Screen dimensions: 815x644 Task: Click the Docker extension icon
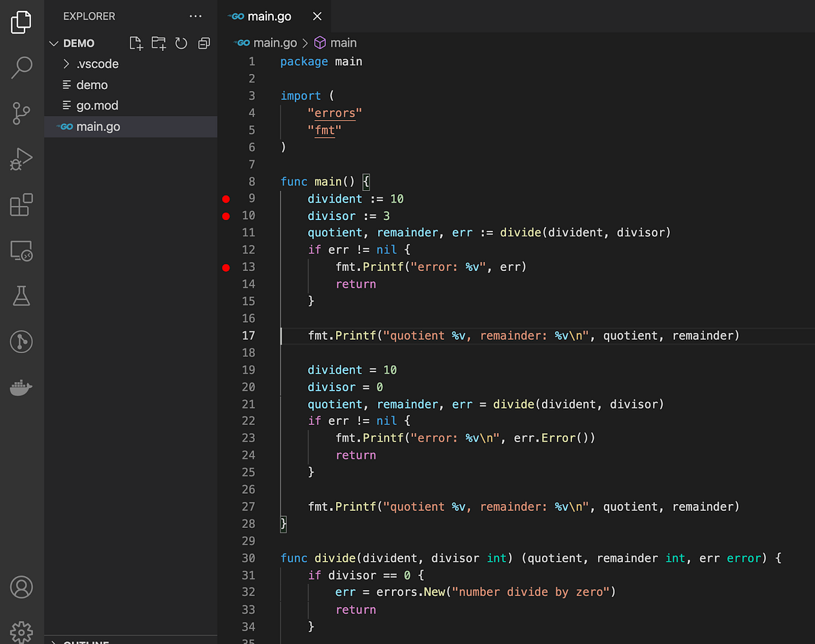(21, 388)
